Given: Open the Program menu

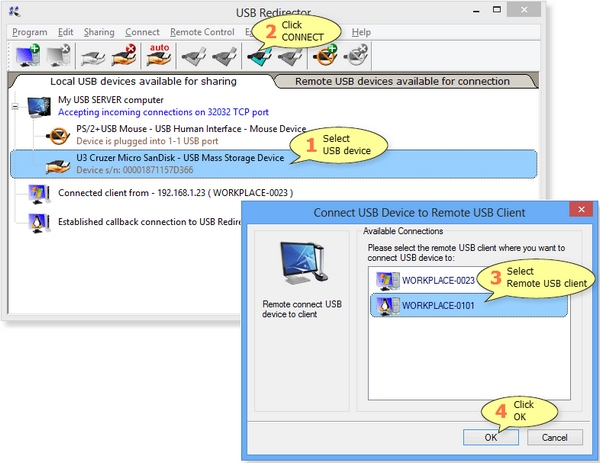Looking at the screenshot, I should [x=30, y=32].
